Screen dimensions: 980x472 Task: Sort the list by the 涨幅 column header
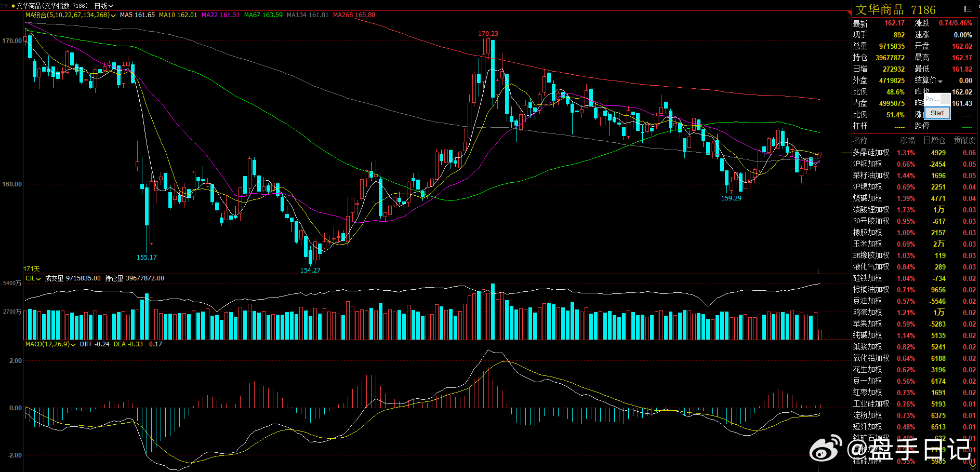pyautogui.click(x=907, y=141)
